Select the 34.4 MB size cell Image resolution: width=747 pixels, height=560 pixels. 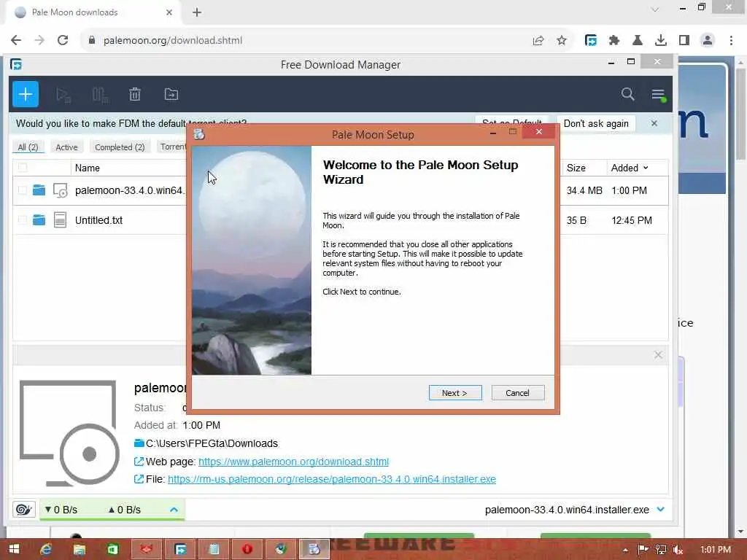(584, 190)
